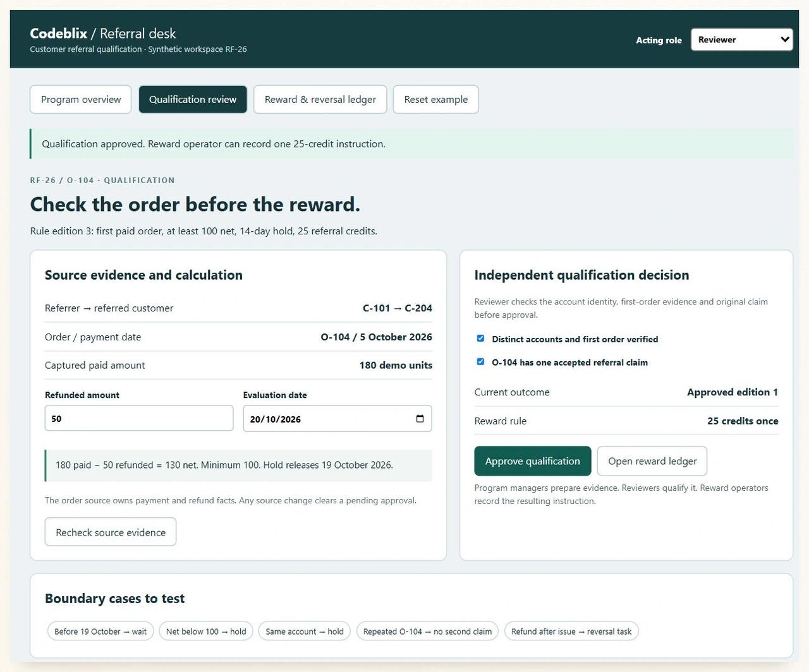This screenshot has width=809, height=672.
Task: Pick the 'Same account → hold' case
Action: (x=305, y=632)
